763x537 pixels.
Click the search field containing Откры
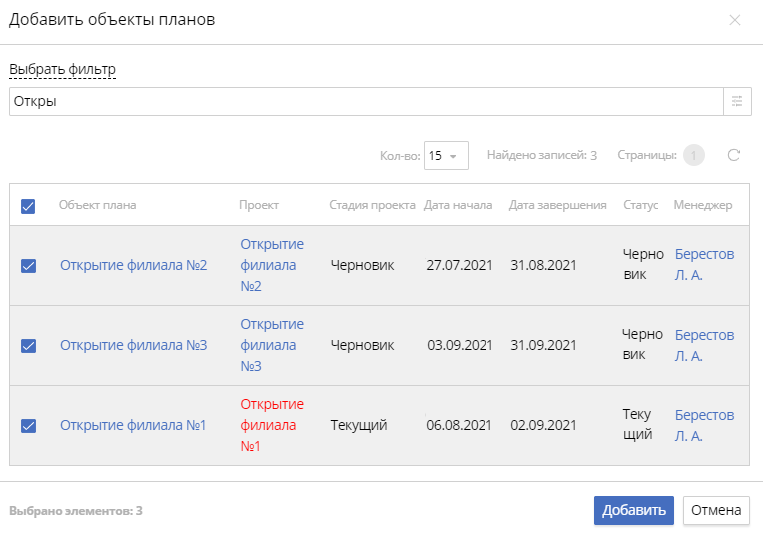(x=365, y=101)
